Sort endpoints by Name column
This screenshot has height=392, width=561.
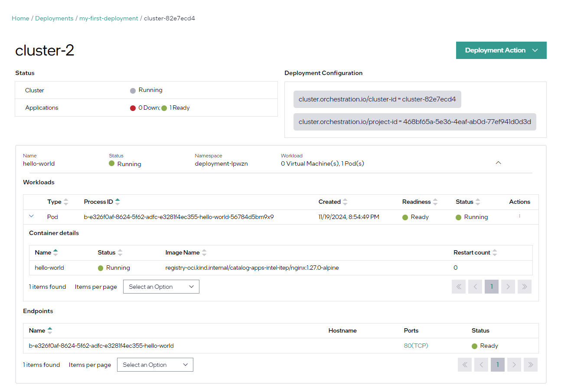coord(50,331)
